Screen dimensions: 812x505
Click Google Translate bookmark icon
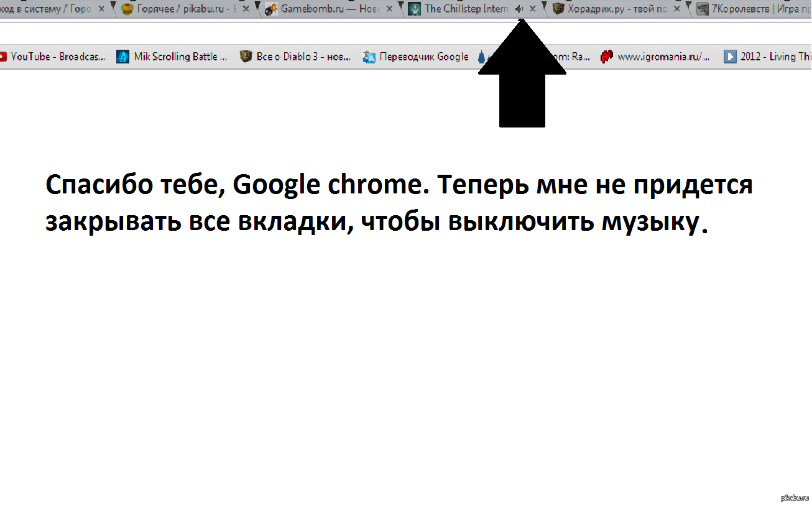(369, 57)
